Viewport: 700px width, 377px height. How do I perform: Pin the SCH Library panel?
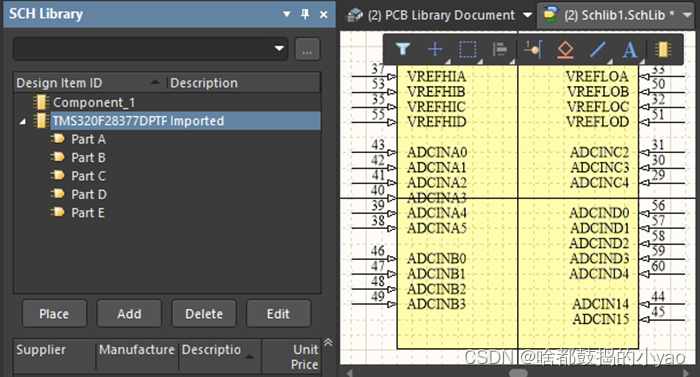coord(305,14)
